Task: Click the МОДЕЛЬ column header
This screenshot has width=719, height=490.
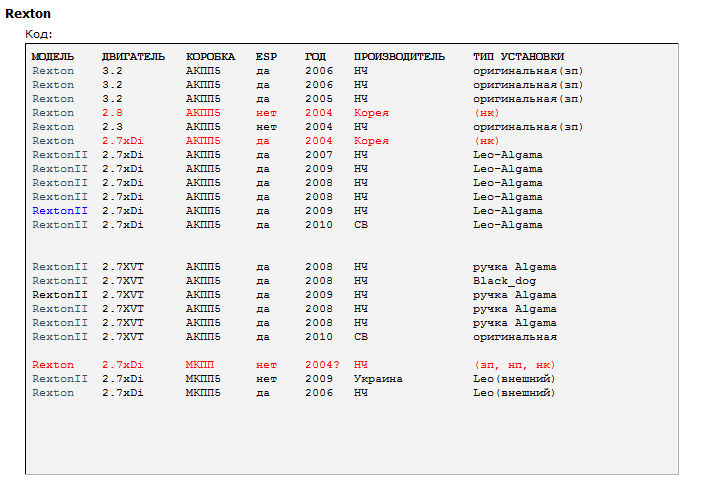Action: click(x=53, y=57)
